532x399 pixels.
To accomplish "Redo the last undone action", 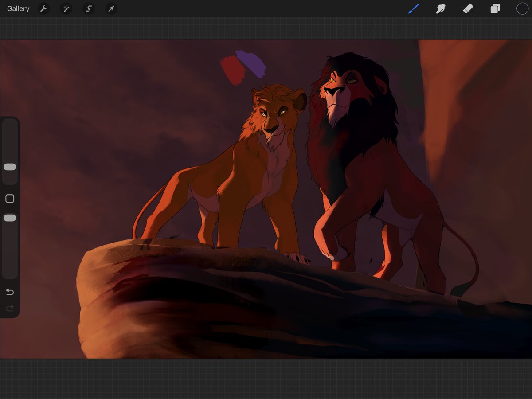I will [x=10, y=308].
